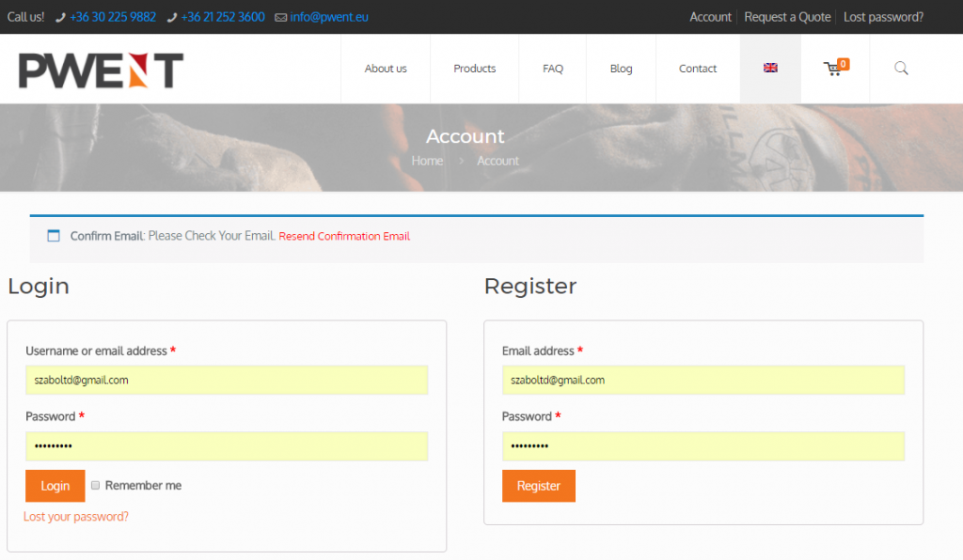Focus the Login password field
Viewport: 963px width, 560px height.
point(227,446)
